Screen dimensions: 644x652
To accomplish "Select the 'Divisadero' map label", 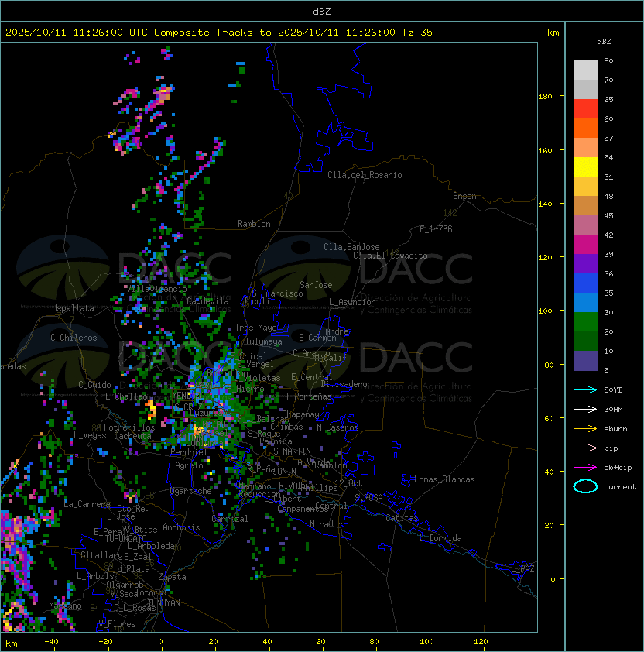I will tap(344, 384).
